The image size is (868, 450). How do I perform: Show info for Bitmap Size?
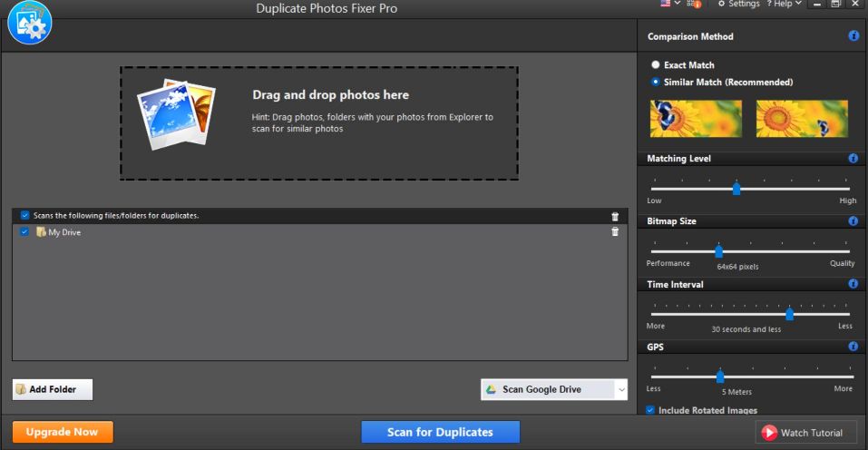point(853,220)
